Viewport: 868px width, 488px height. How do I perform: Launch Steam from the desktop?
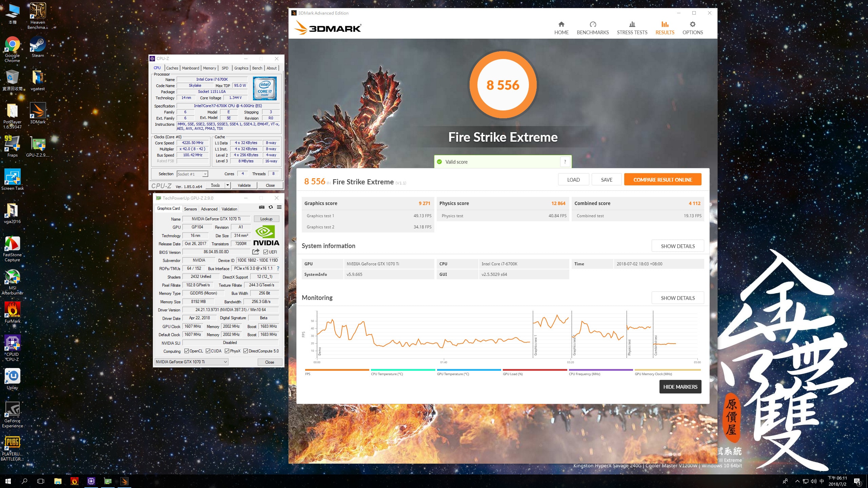[38, 47]
